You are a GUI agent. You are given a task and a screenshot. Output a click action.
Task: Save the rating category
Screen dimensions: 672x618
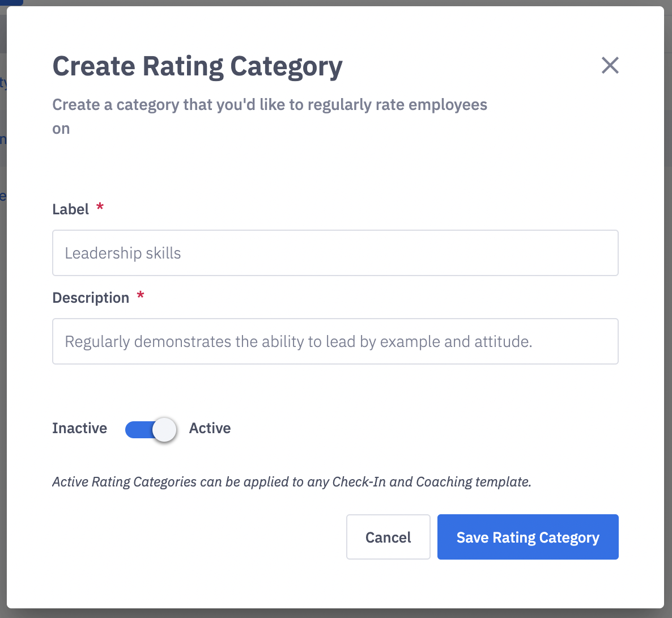click(528, 537)
